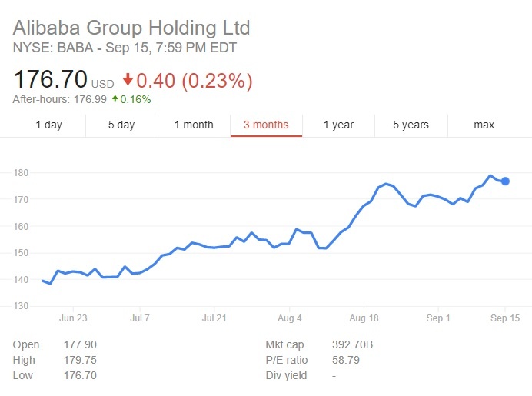Click the Aug 18 date axis label
Image resolution: width=532 pixels, height=396 pixels.
tap(364, 318)
